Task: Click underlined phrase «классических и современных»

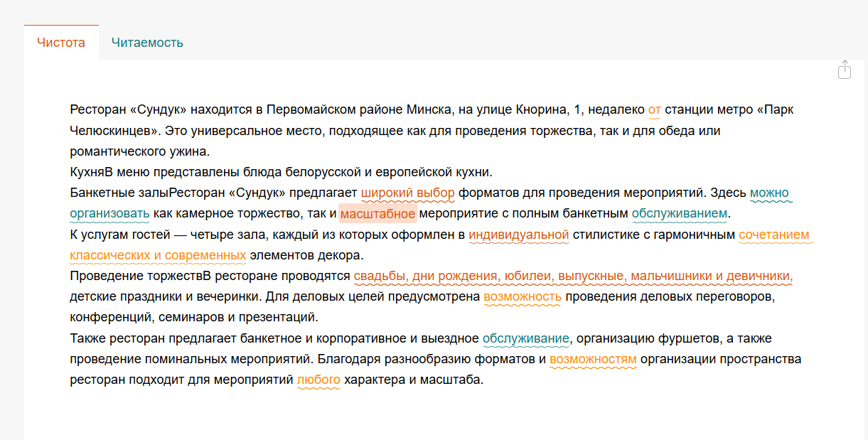Action: (x=158, y=254)
